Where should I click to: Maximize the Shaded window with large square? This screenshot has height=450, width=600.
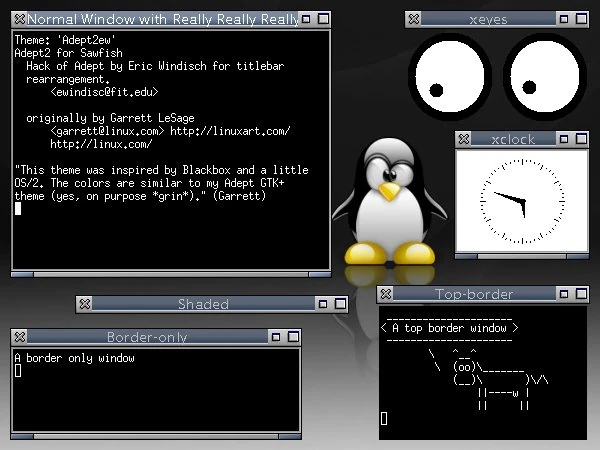click(340, 304)
